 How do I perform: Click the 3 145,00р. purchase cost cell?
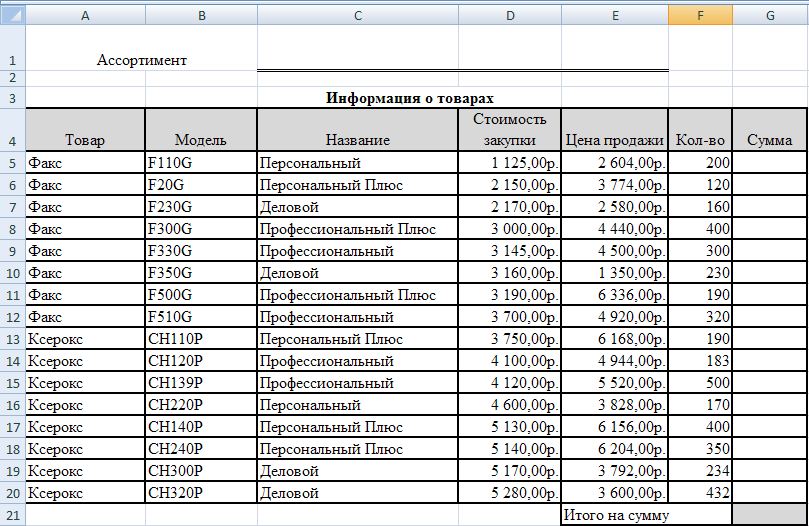[510, 250]
